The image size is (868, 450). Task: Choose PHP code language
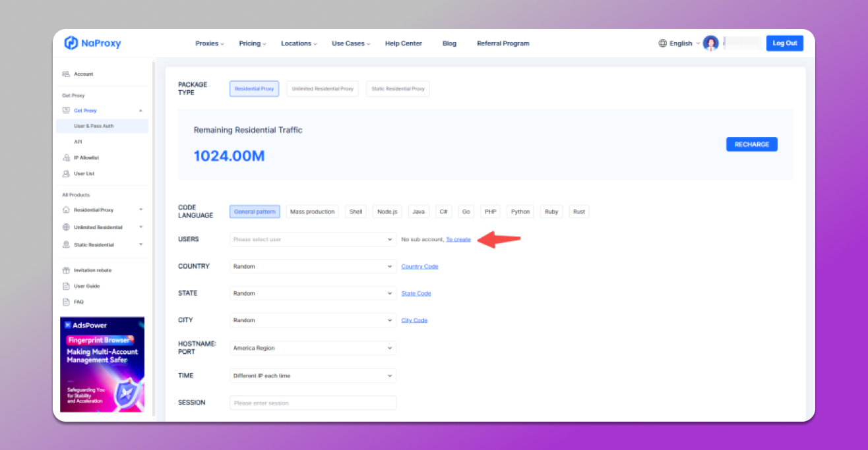pos(490,211)
